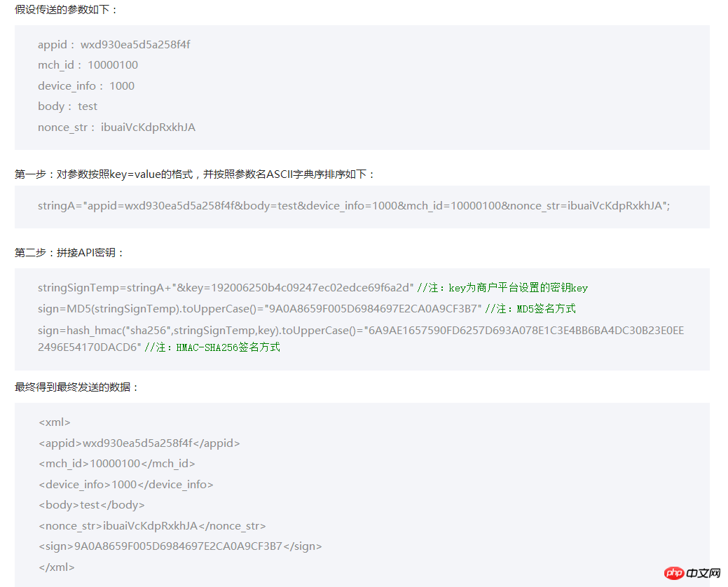728x587 pixels.
Task: Click the stringA code line
Action: pyautogui.click(x=354, y=207)
